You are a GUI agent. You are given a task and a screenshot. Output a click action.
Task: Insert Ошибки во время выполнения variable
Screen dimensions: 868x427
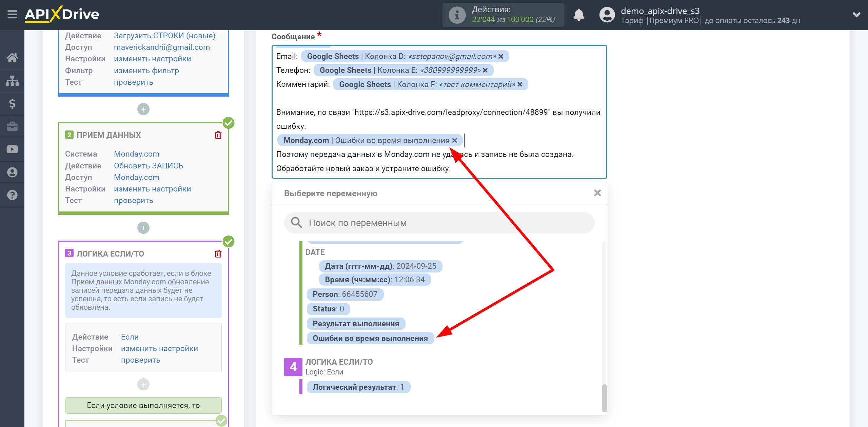coord(370,338)
